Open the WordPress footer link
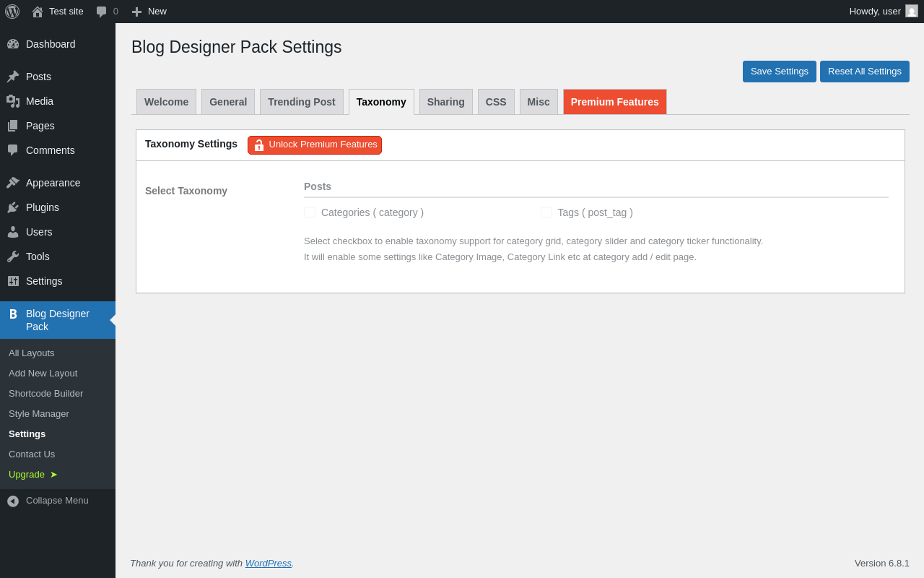Image resolution: width=924 pixels, height=578 pixels. coord(269,563)
